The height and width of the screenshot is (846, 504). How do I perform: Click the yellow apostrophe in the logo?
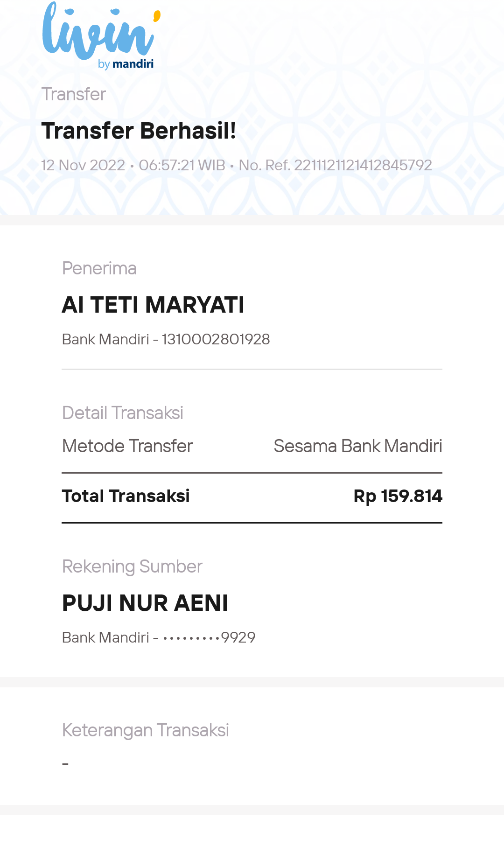click(x=157, y=16)
